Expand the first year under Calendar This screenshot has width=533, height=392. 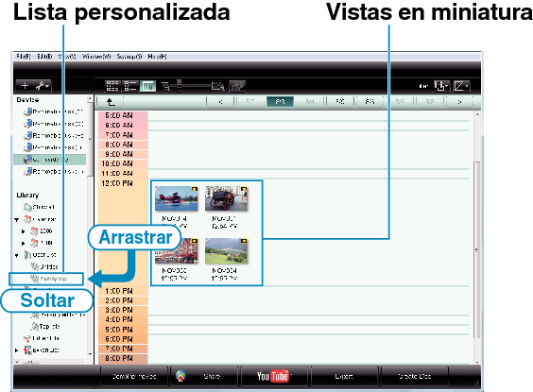23,231
